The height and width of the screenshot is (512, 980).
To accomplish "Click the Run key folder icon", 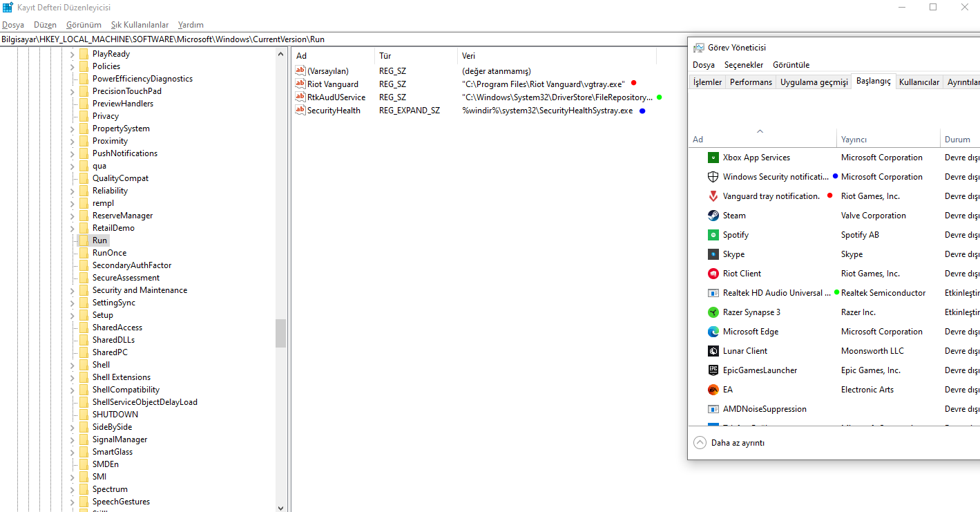I will 84,240.
